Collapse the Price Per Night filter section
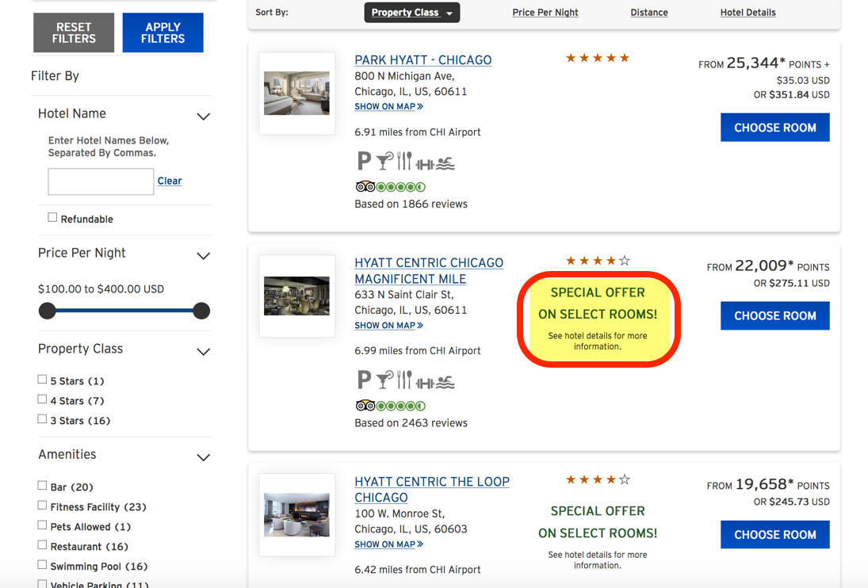868x588 pixels. point(203,256)
